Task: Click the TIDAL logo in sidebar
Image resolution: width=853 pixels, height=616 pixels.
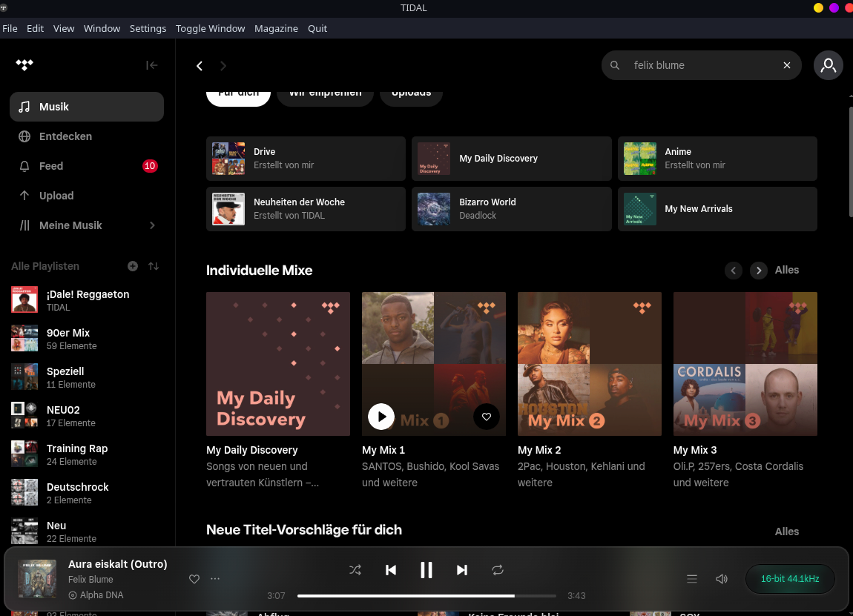Action: [x=24, y=65]
